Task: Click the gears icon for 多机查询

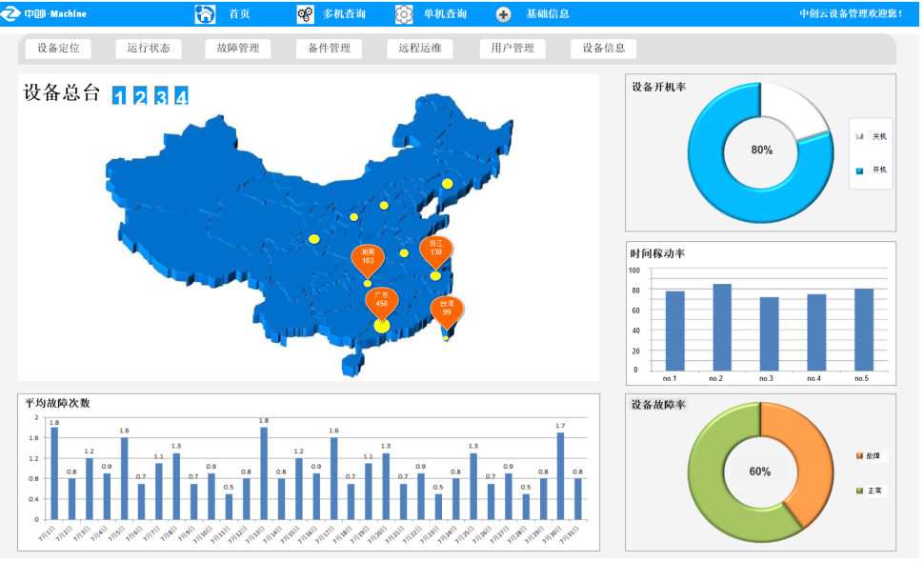Action: click(305, 14)
